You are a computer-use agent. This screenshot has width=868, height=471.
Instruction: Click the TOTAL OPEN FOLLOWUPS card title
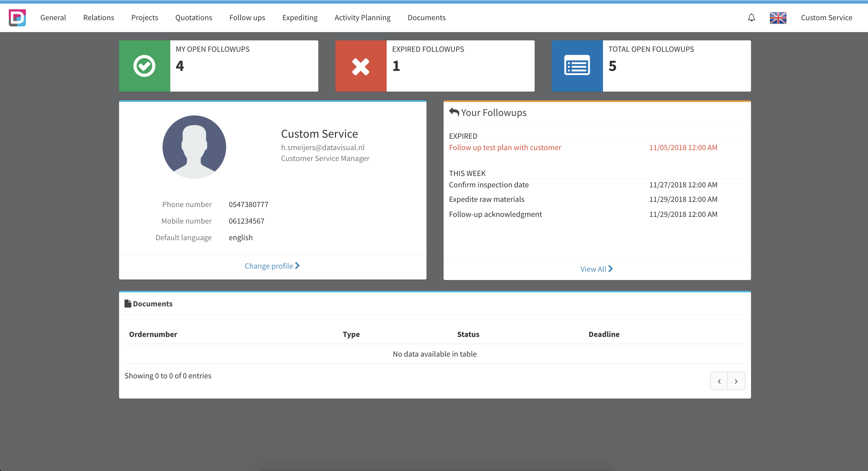651,49
